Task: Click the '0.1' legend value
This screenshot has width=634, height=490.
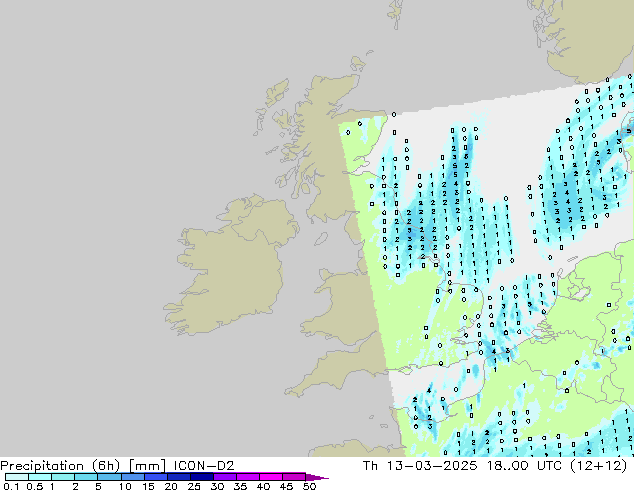Action: [11, 486]
